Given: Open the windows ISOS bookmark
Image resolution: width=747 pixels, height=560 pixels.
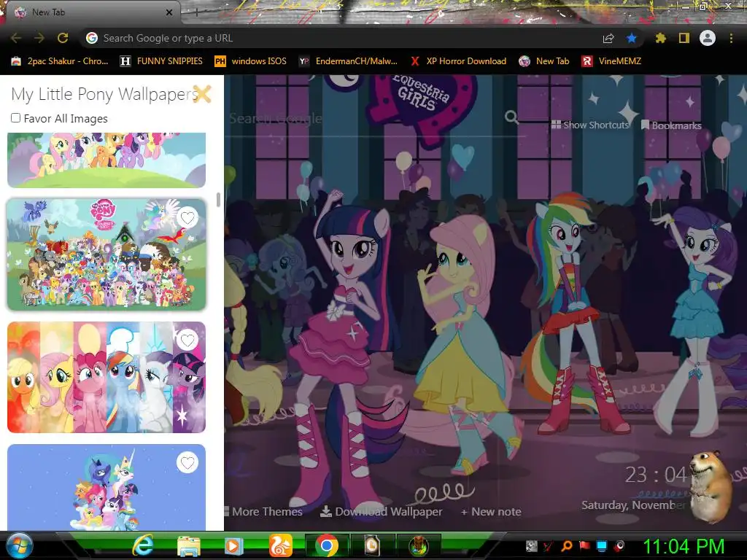Looking at the screenshot, I should pos(251,61).
